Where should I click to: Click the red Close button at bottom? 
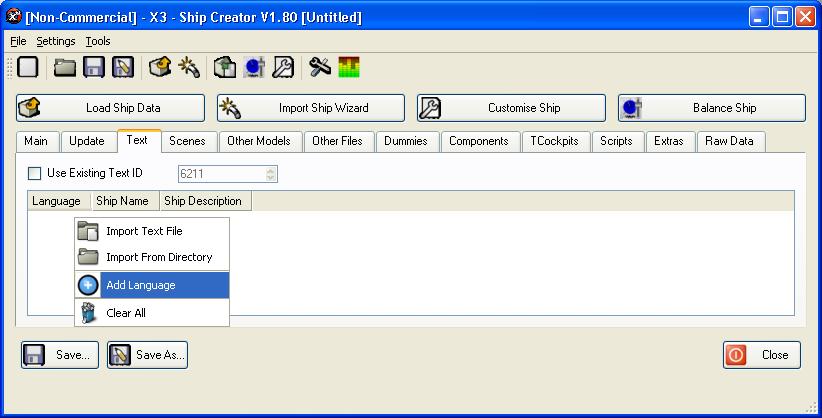tap(762, 355)
